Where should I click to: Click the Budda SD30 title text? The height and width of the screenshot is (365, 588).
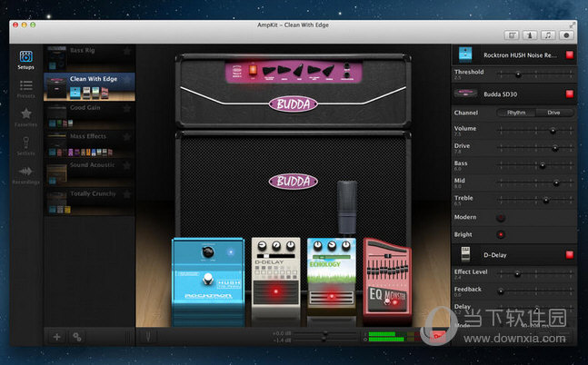coord(500,94)
